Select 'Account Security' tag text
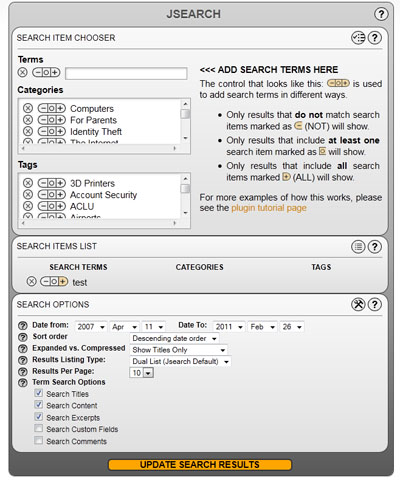The image size is (400, 480). 104,195
